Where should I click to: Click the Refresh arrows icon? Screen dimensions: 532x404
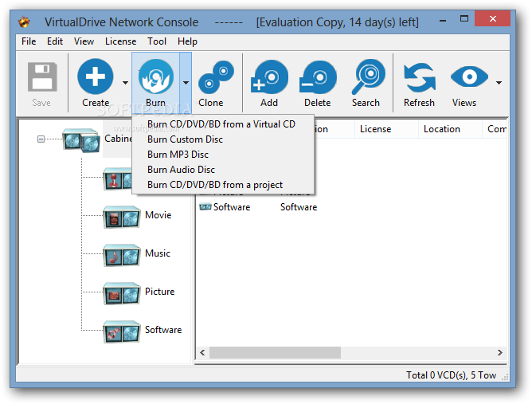(420, 78)
